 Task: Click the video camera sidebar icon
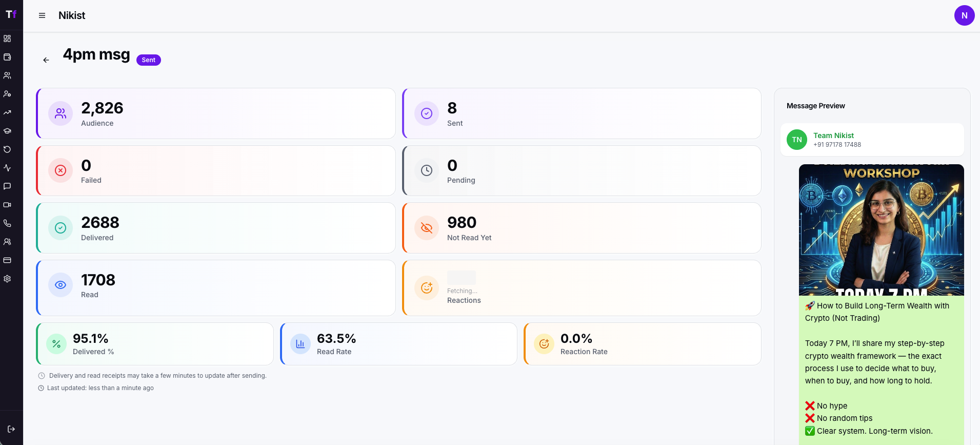tap(7, 205)
